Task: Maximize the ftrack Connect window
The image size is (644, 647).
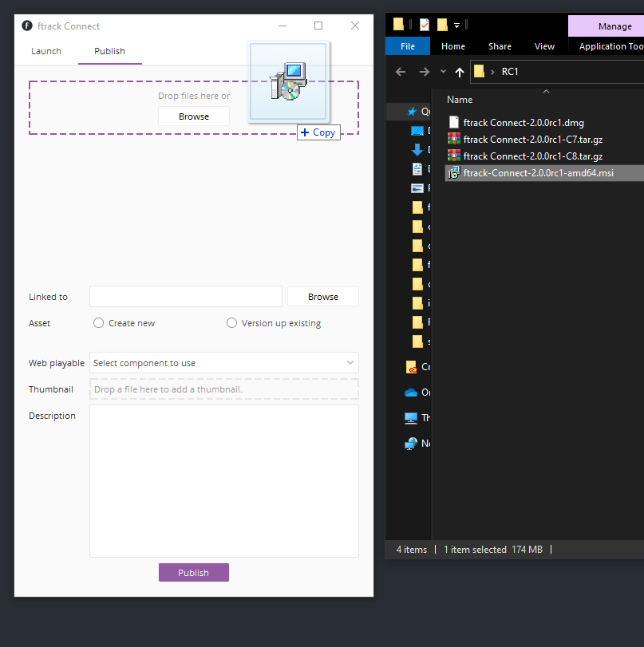Action: point(318,26)
